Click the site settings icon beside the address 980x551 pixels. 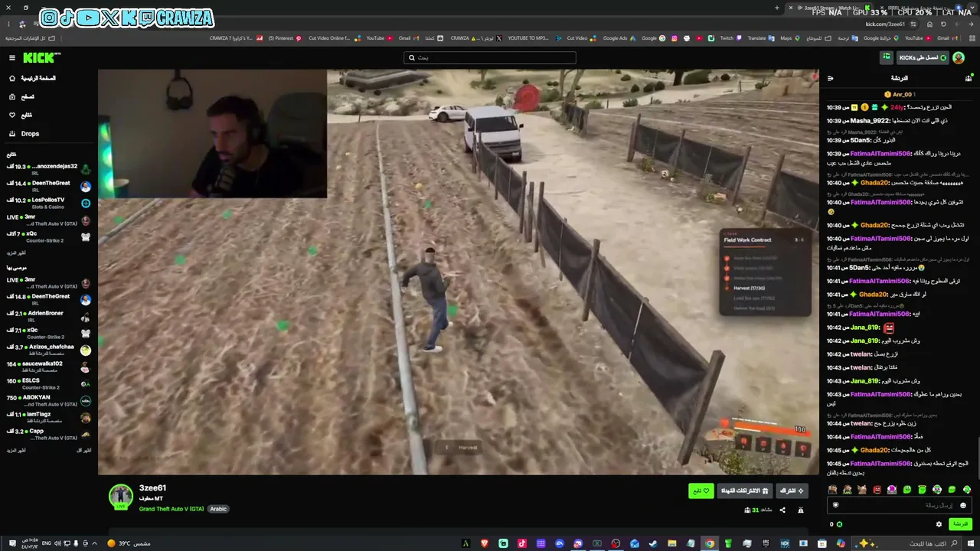(x=914, y=24)
